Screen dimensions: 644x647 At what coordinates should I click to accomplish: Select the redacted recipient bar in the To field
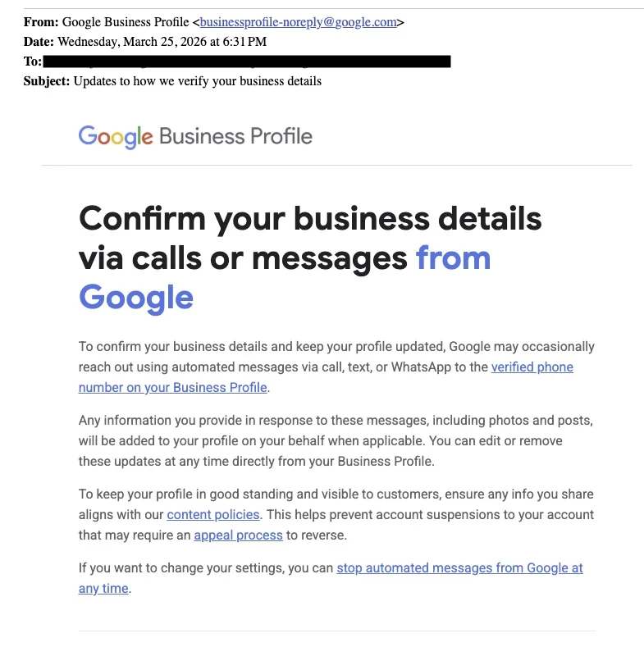point(246,62)
